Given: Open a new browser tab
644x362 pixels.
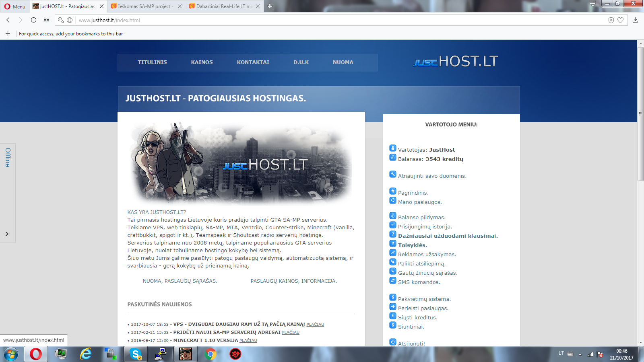Looking at the screenshot, I should click(270, 6).
